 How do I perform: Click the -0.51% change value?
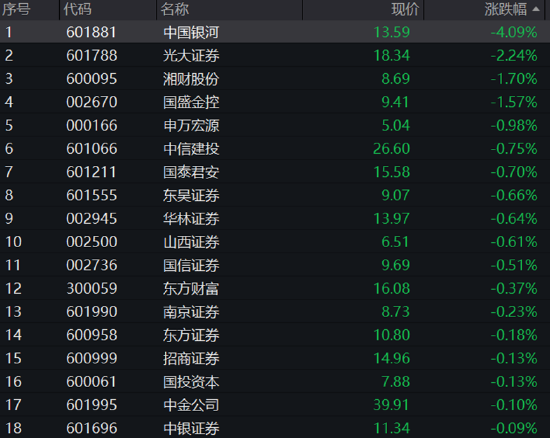(x=514, y=265)
